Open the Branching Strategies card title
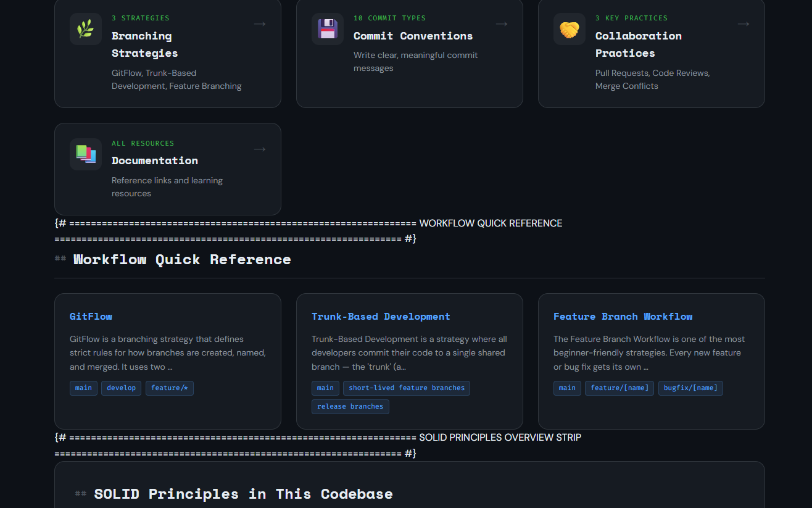812x508 pixels. pos(144,44)
